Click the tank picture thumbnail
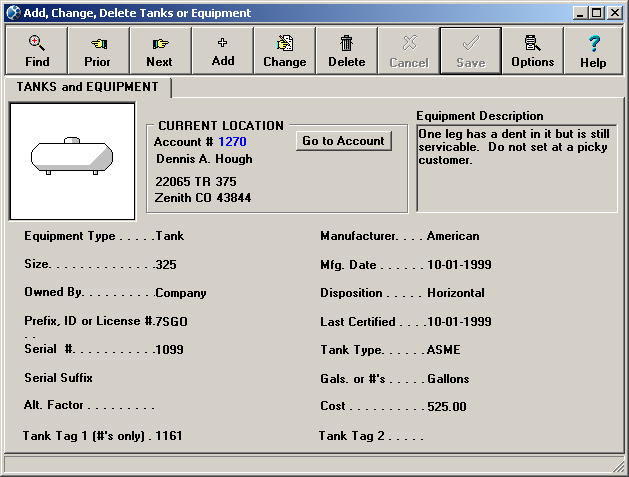Screen dimensions: 629x477 [x=72, y=160]
